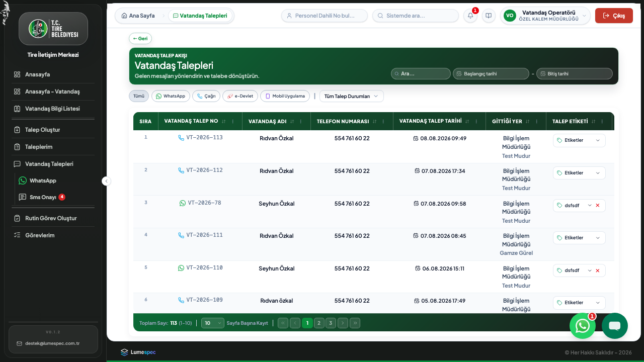Remove dsfsdf tag on row VT-2026-78

(598, 205)
